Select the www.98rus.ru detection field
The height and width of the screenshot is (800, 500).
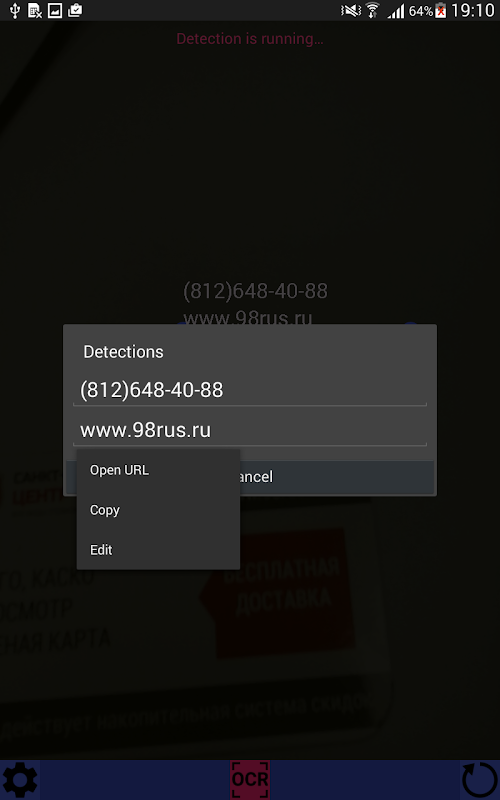point(249,431)
